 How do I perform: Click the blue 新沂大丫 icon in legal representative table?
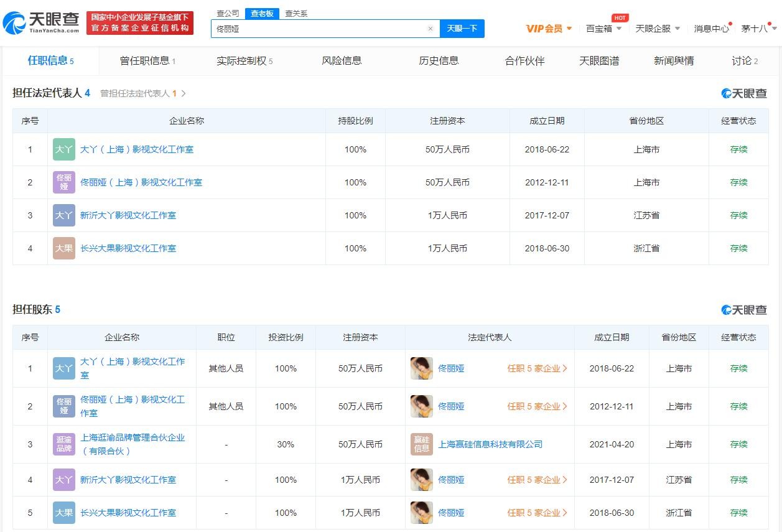click(x=64, y=215)
